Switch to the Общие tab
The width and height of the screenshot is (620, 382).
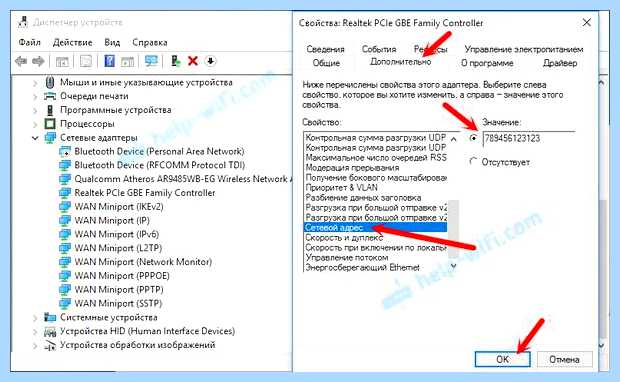click(326, 63)
